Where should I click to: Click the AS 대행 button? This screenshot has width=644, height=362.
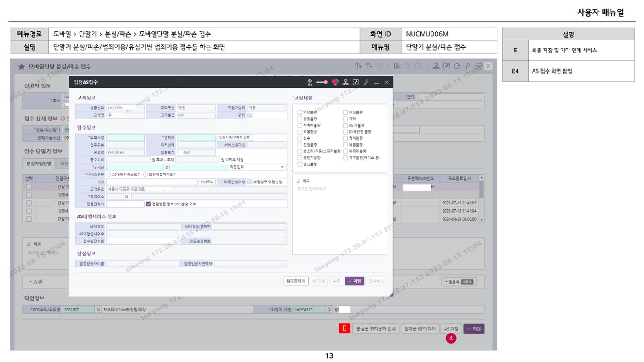click(451, 329)
